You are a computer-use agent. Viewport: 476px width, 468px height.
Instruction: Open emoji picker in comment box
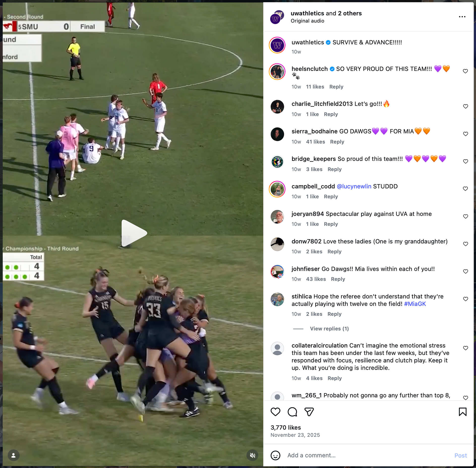[275, 455]
